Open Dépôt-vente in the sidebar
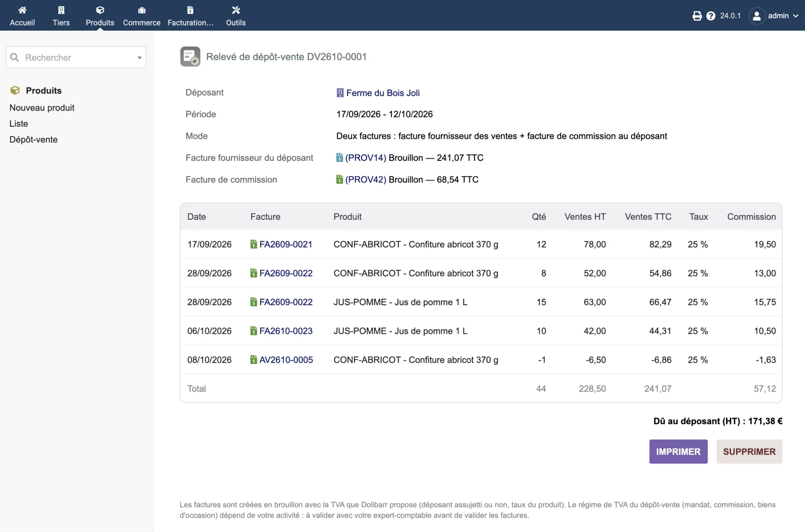Screen dimensions: 805x532 pos(33,140)
